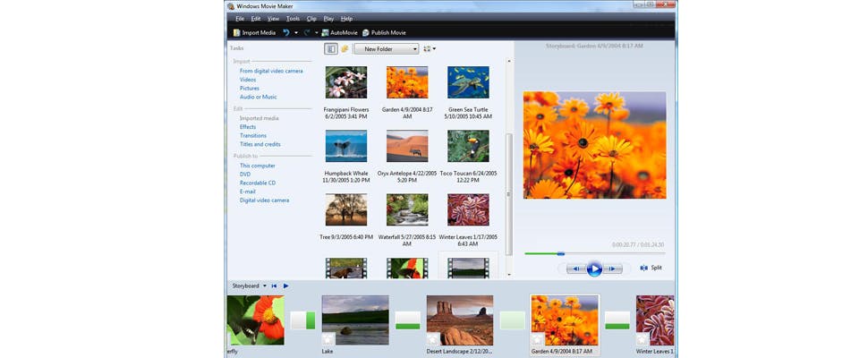
Task: Click the Undo arrow icon
Action: coord(286,32)
